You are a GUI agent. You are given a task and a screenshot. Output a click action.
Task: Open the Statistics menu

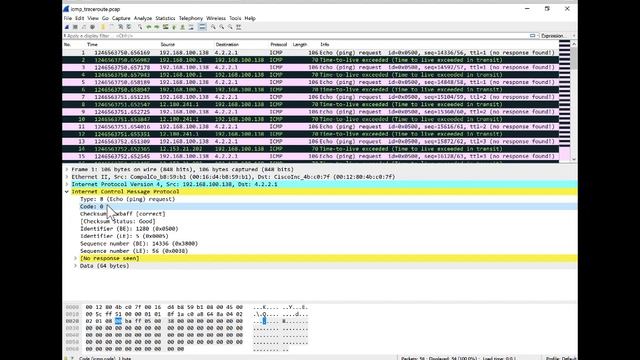coord(165,18)
